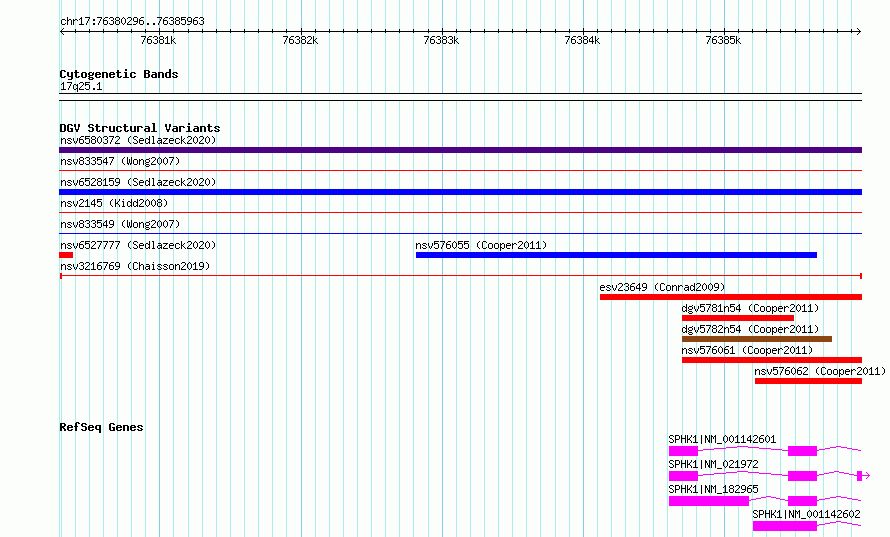Open the nsv833549 (Wong2007) variant label
This screenshot has height=537, width=890.
click(x=120, y=224)
